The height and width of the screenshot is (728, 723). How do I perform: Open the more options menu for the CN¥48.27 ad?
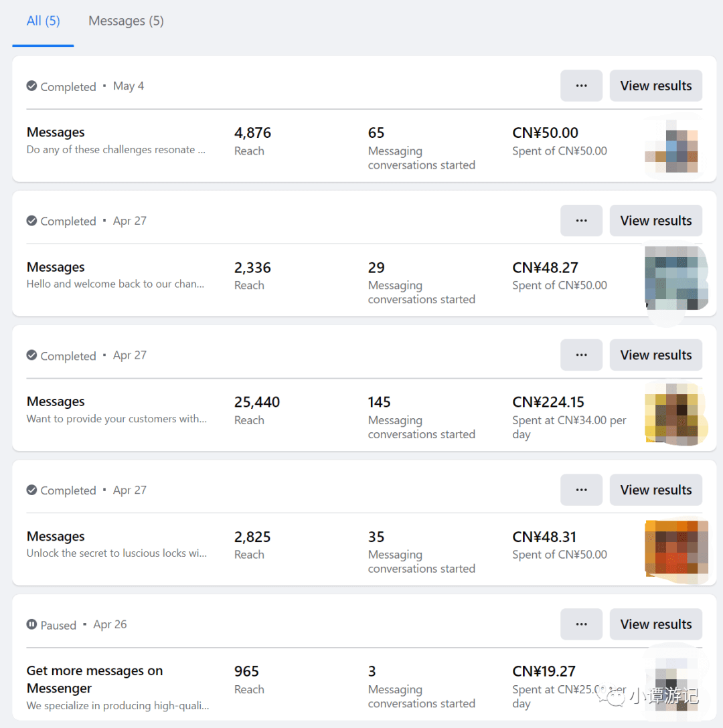click(581, 221)
